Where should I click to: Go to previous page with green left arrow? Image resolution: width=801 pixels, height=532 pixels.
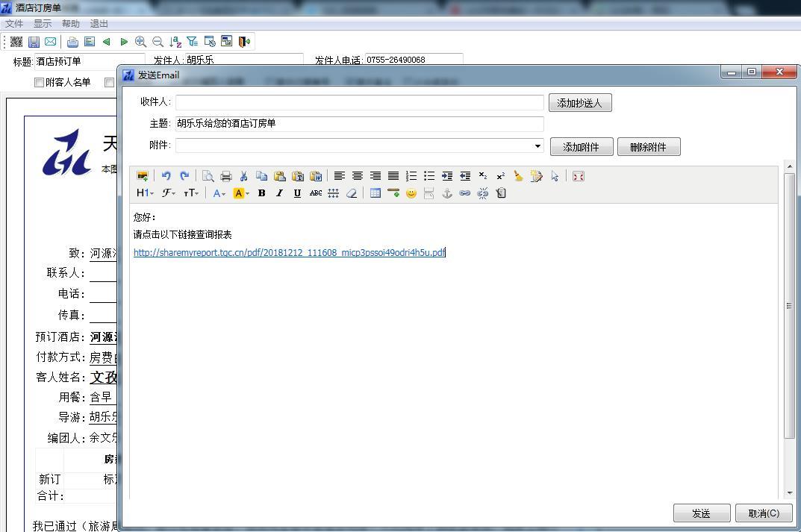[106, 42]
